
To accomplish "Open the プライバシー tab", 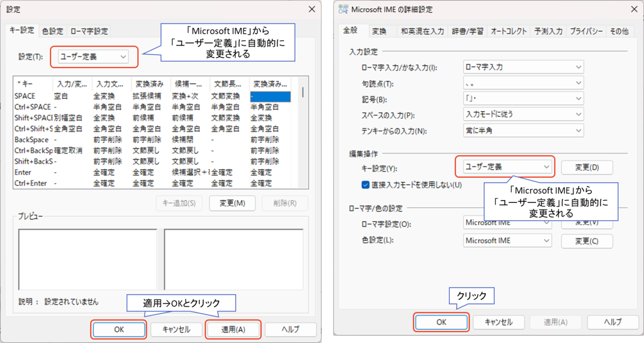I will [x=587, y=31].
